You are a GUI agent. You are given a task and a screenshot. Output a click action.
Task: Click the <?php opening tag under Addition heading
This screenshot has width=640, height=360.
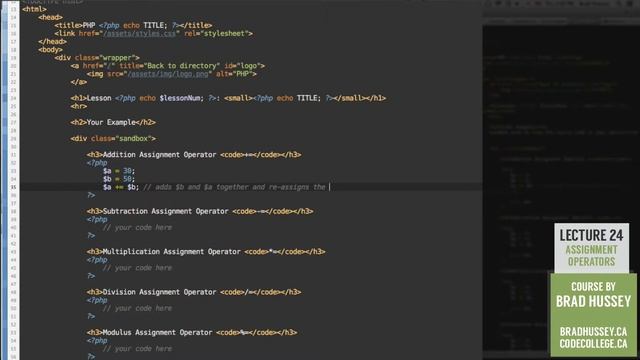(97, 163)
